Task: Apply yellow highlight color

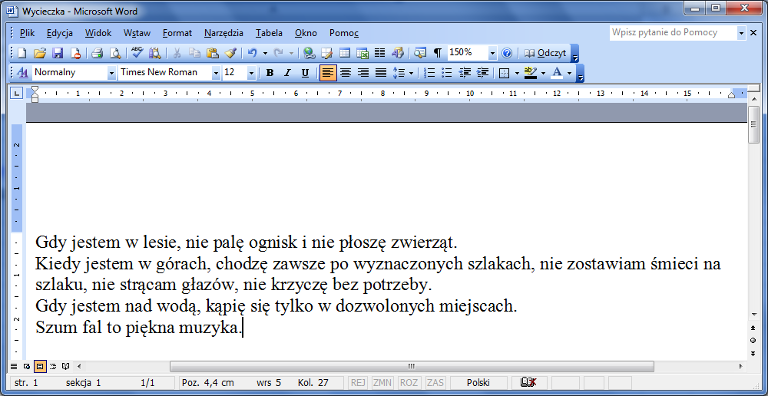Action: coord(530,73)
